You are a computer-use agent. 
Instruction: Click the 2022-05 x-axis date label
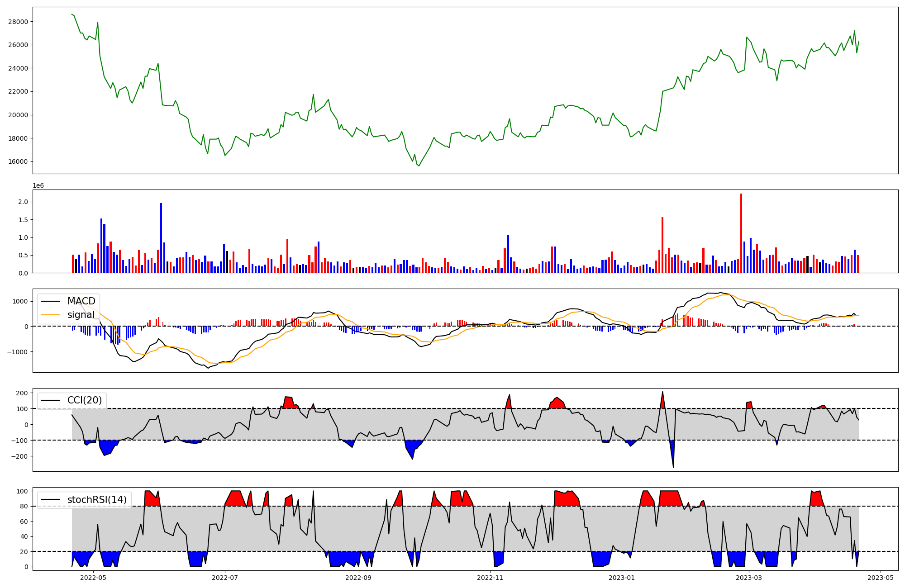[x=93, y=578]
